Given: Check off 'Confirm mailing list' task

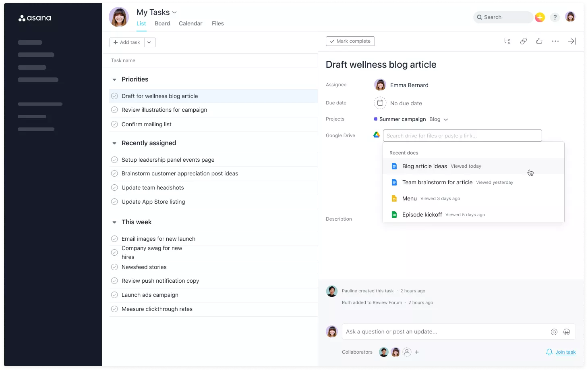Looking at the screenshot, I should pyautogui.click(x=114, y=124).
